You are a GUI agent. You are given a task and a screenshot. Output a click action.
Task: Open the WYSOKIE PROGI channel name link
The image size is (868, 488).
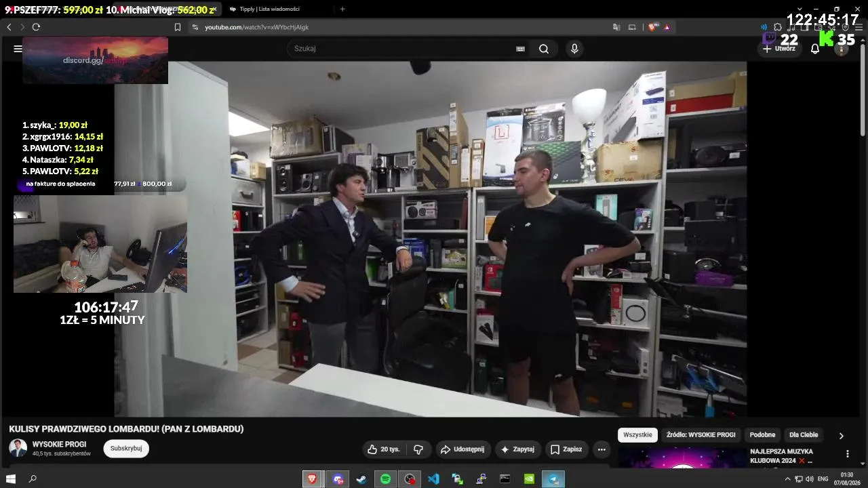pyautogui.click(x=60, y=445)
